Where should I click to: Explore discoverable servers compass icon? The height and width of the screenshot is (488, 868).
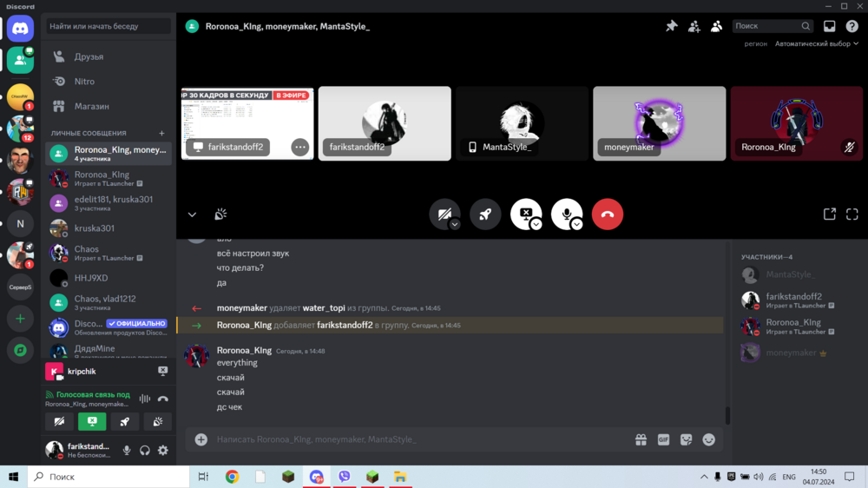click(21, 351)
